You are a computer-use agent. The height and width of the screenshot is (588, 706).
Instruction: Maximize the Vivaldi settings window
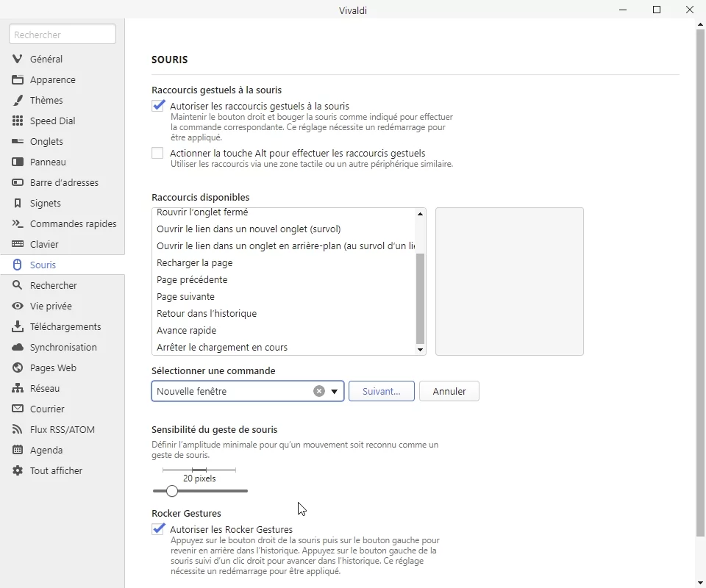(657, 10)
